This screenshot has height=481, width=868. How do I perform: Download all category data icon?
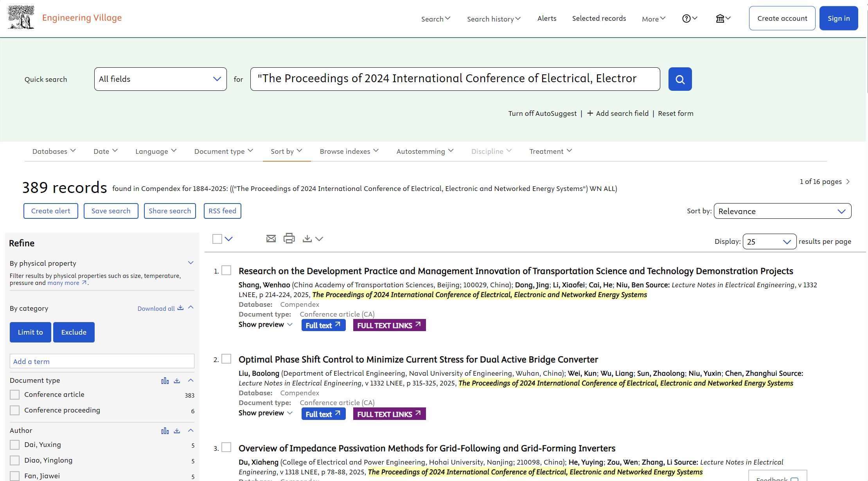pos(180,308)
